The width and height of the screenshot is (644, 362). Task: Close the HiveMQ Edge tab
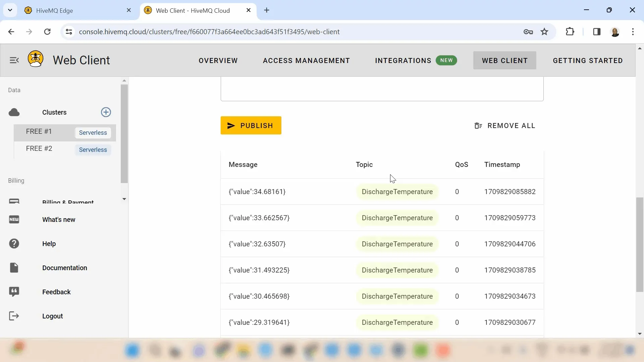[129, 10]
